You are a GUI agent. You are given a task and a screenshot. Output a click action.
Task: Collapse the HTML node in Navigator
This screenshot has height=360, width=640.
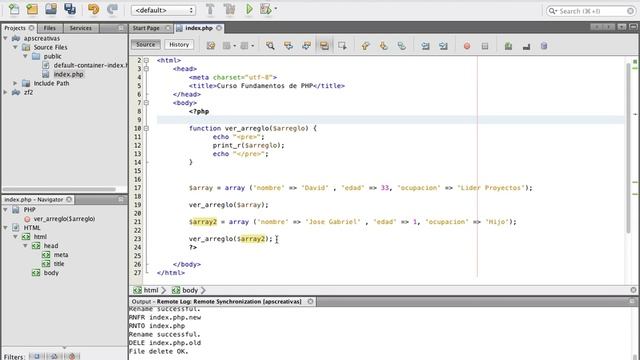(5, 228)
